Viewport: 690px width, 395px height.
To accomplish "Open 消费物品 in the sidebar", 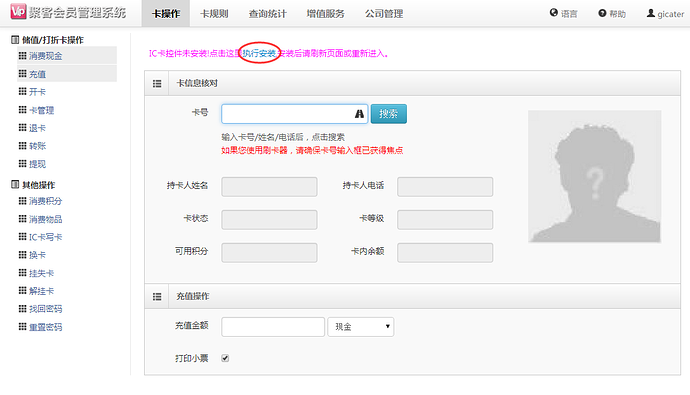I will [x=46, y=219].
